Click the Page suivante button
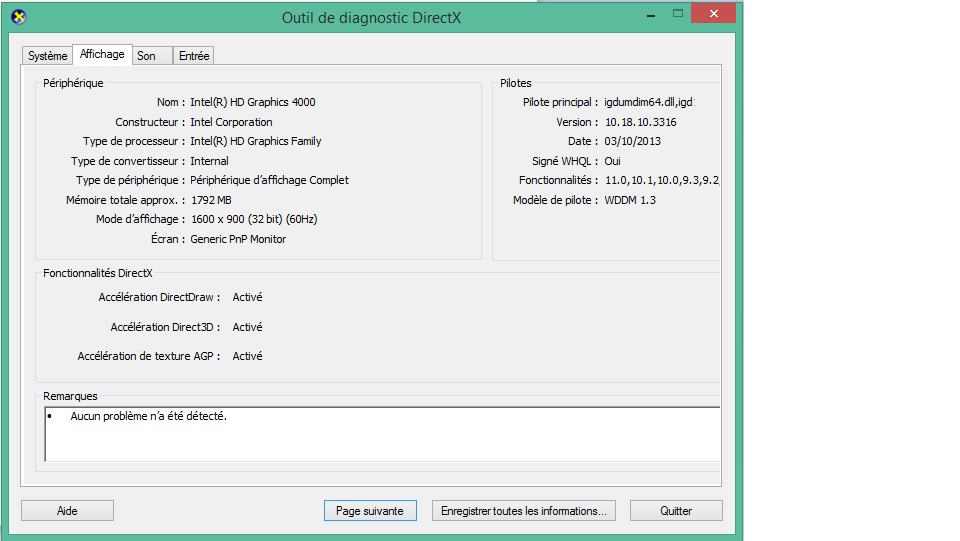Image resolution: width=960 pixels, height=541 pixels. click(x=370, y=510)
